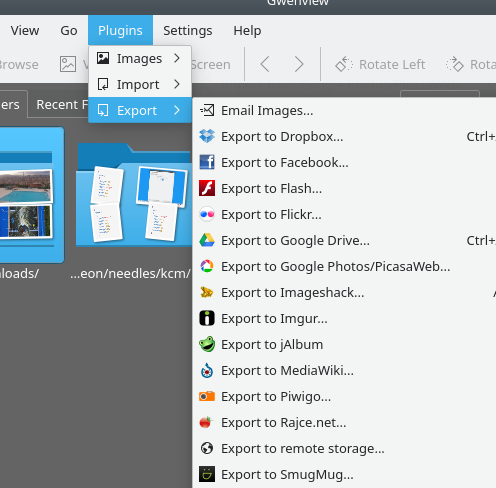The height and width of the screenshot is (488, 496).
Task: Open the selected Downloads folder thumbnail
Action: (x=31, y=195)
